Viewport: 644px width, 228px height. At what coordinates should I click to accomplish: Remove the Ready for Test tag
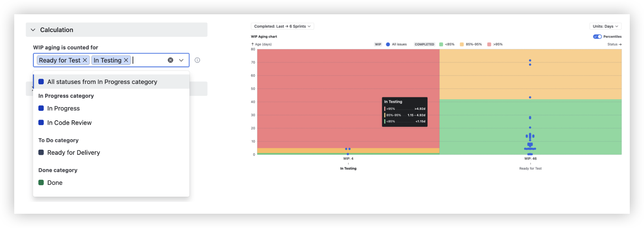point(85,60)
